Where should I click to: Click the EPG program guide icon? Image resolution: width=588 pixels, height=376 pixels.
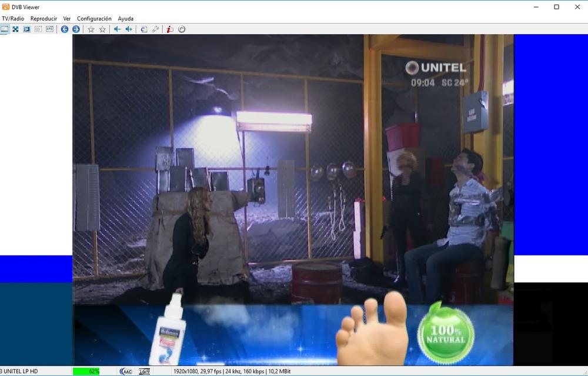point(49,29)
